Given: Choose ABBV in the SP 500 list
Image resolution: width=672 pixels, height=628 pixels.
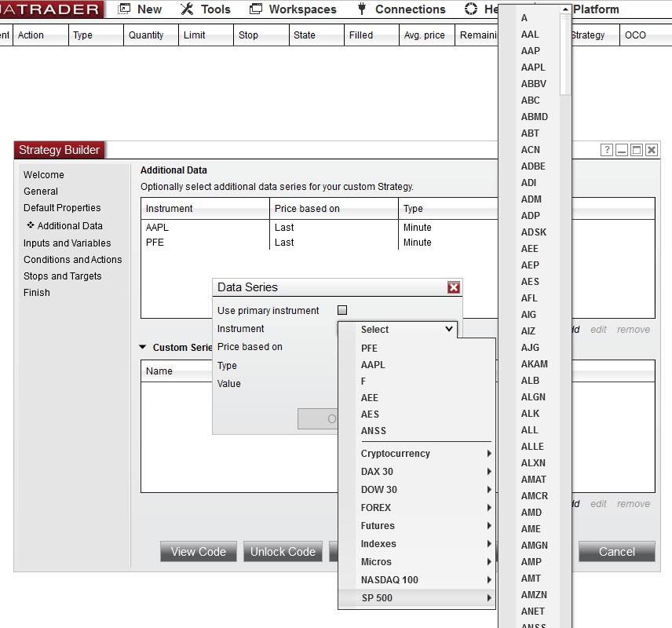Looking at the screenshot, I should (x=534, y=83).
